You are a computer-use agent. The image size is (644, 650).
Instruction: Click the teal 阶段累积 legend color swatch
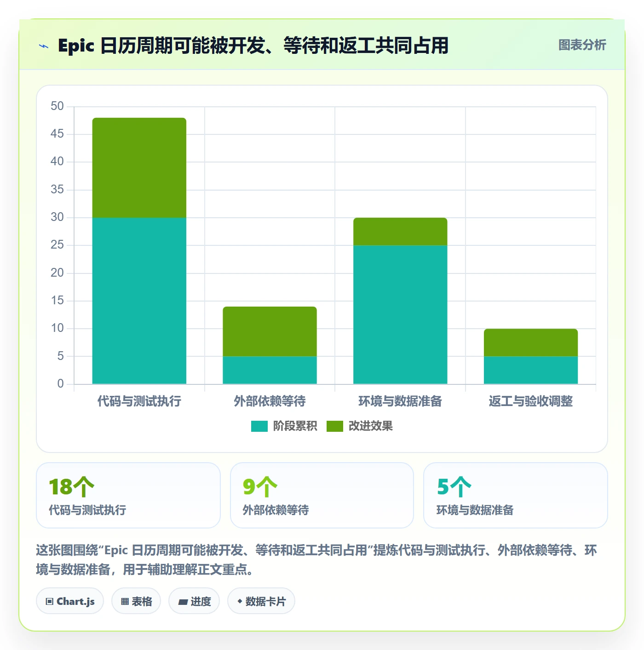[259, 426]
